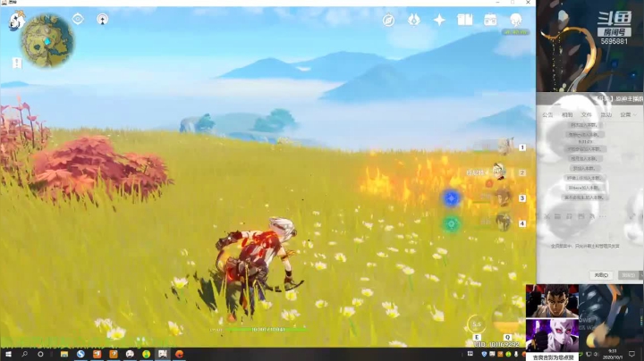
Task: Open the 相册 tab in chat window
Action: (x=567, y=115)
